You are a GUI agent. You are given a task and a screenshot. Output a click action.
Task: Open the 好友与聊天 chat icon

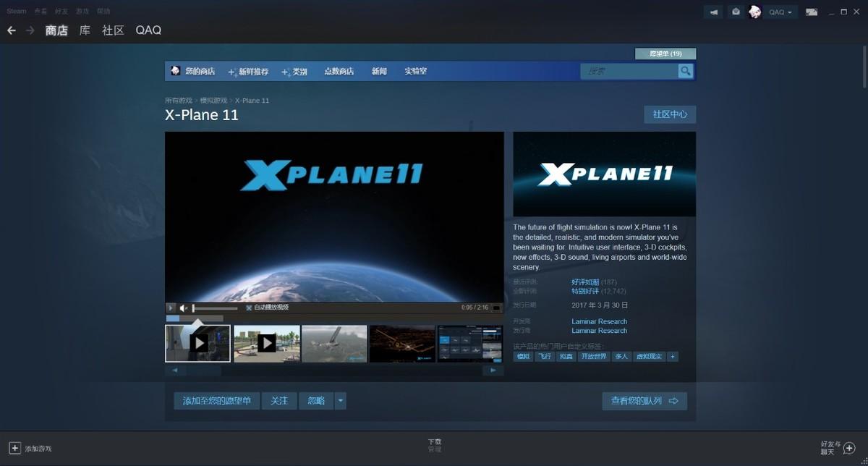click(x=849, y=449)
